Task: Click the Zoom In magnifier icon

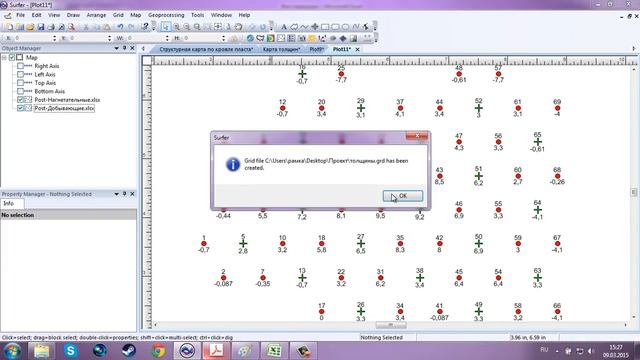Action: click(x=176, y=27)
